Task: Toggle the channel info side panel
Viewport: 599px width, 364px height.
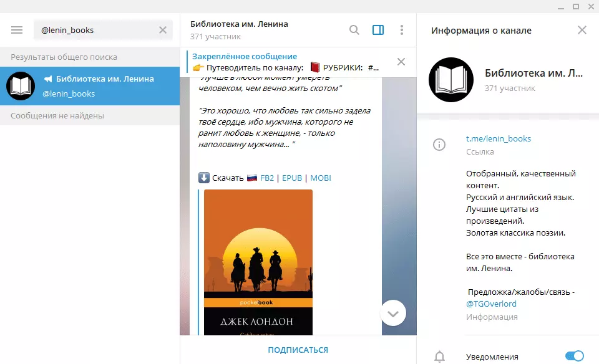Action: 377,30
